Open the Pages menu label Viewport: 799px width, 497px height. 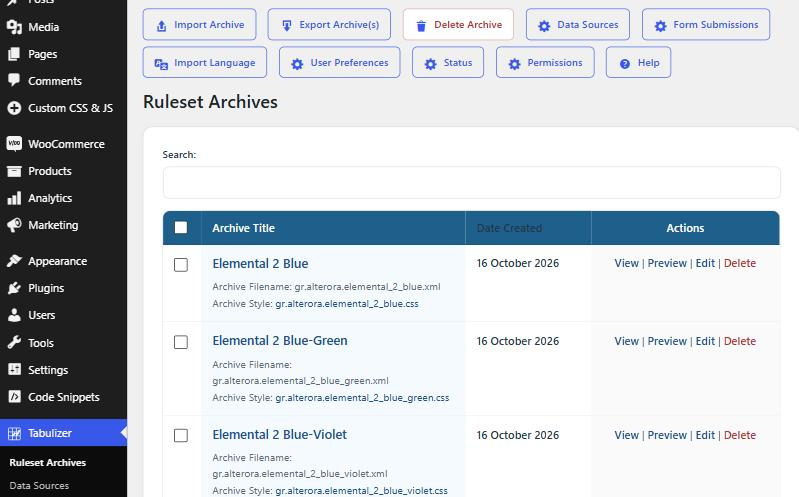pyautogui.click(x=42, y=54)
